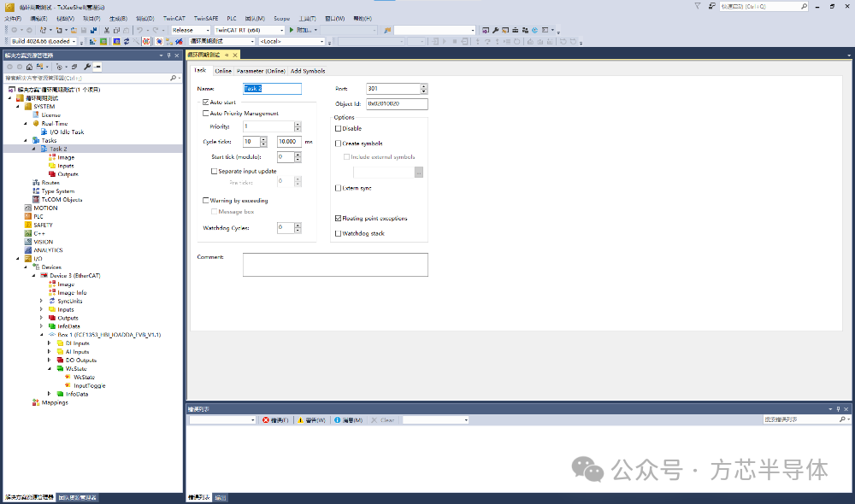Increase the Port 301 spinner

[x=424, y=86]
